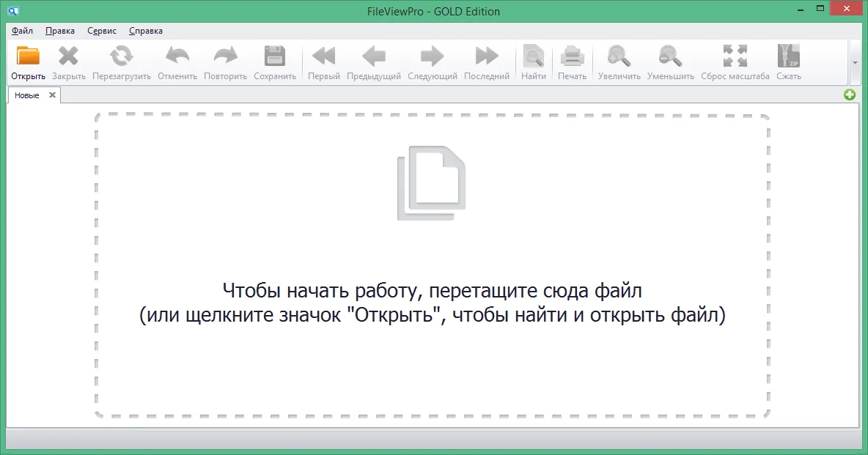Print using the Печать icon
Screen dimensions: 868x455
(572, 56)
